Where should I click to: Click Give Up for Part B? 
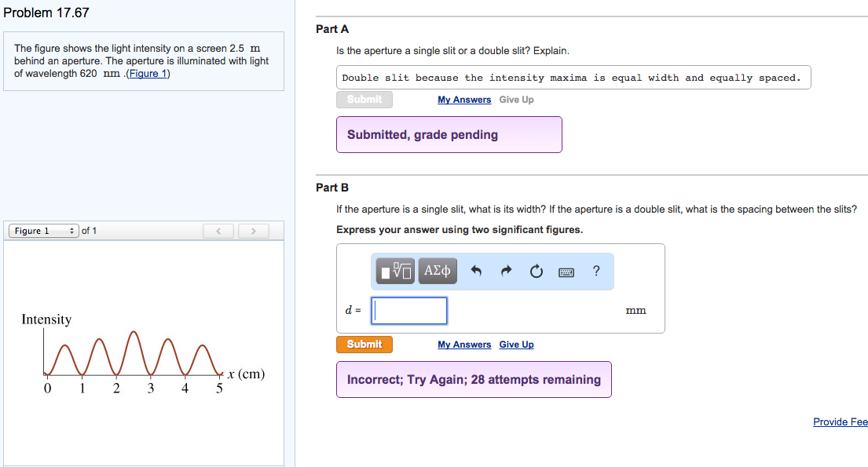pyautogui.click(x=516, y=345)
